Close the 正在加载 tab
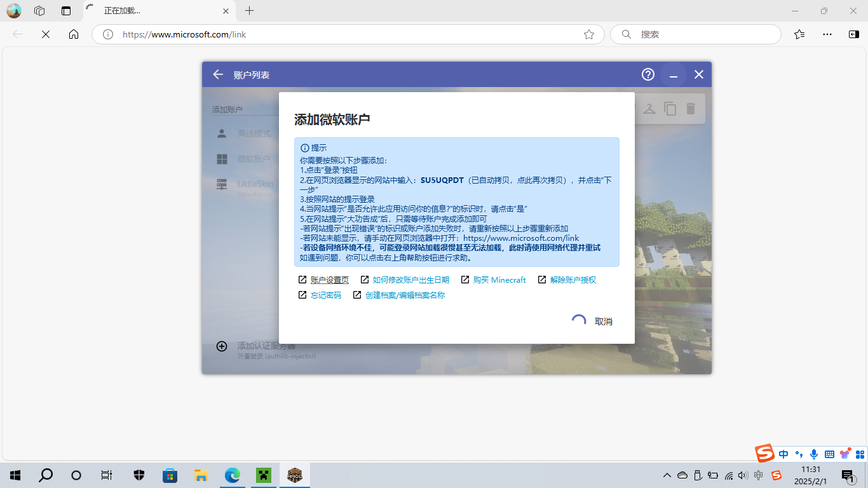 click(226, 11)
